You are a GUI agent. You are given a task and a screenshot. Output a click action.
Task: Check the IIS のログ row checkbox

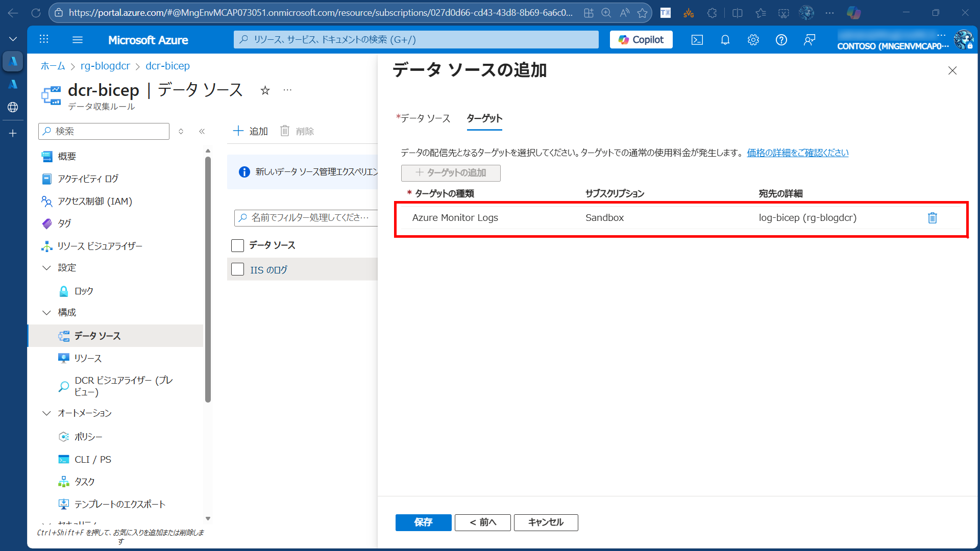click(x=237, y=269)
